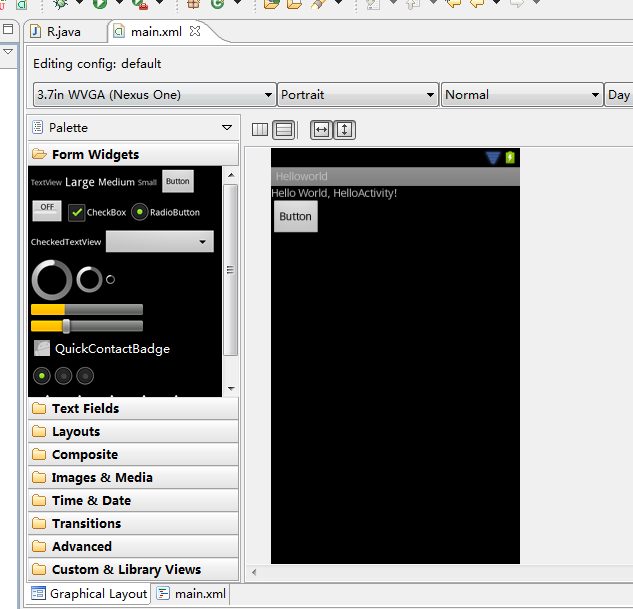Expand the Custom & Library Views category
The height and width of the screenshot is (609, 633).
coord(133,569)
